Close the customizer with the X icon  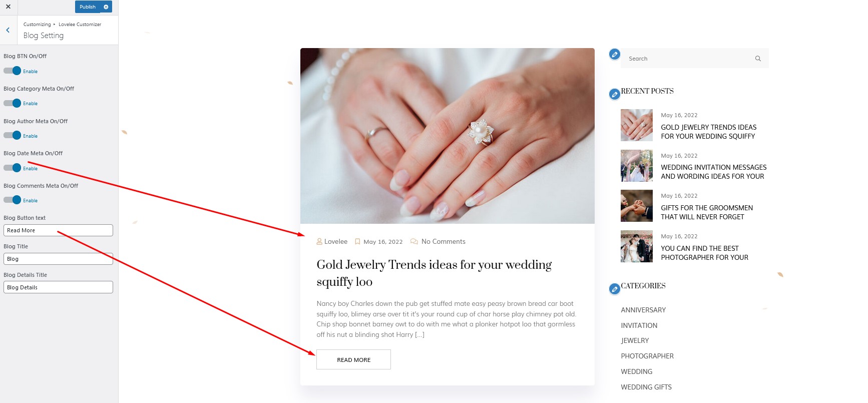8,7
